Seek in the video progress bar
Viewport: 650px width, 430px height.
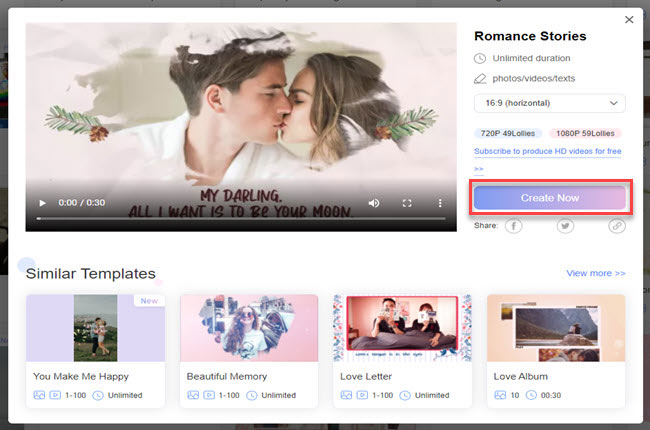[x=230, y=218]
